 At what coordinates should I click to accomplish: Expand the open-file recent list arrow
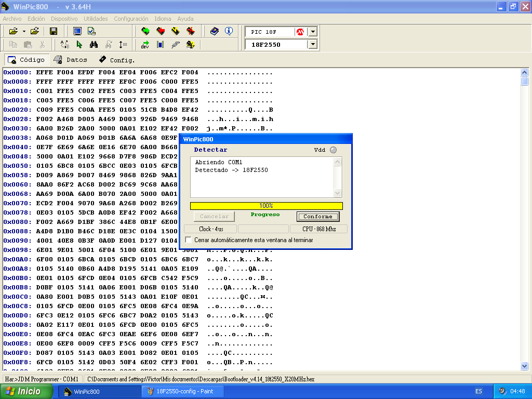(x=24, y=32)
